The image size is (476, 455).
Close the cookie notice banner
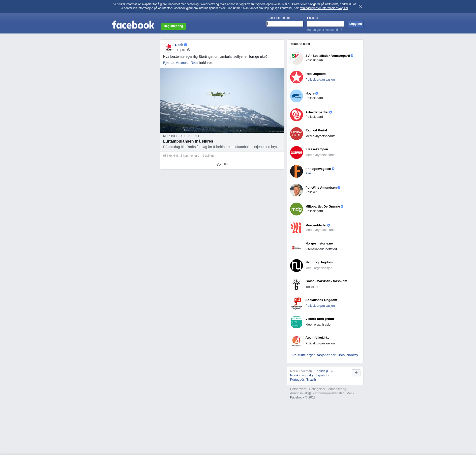[360, 6]
